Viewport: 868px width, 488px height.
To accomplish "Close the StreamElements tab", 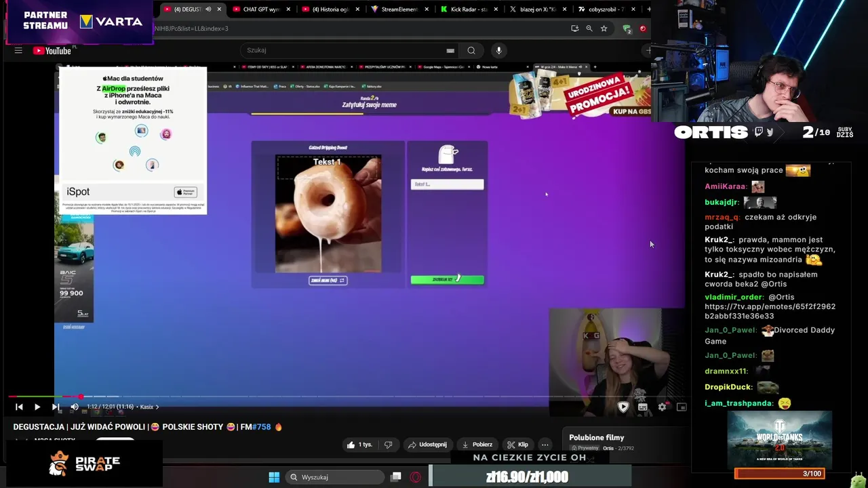I will [427, 9].
